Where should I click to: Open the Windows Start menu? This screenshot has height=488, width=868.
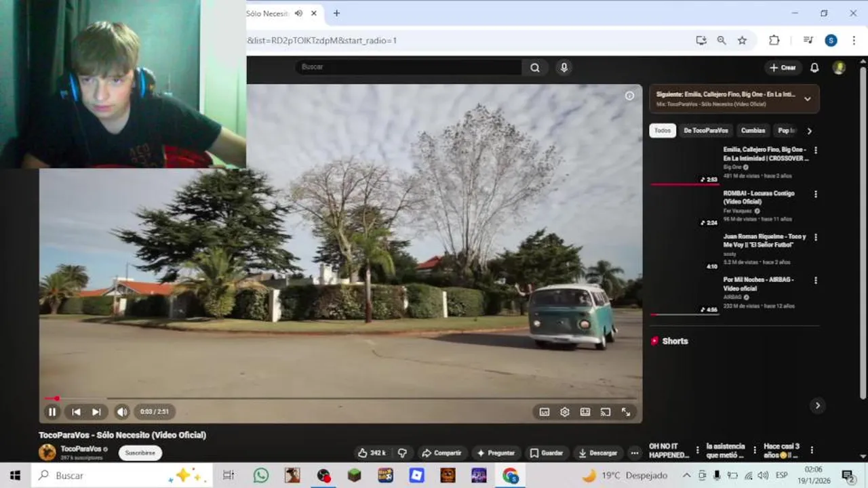click(15, 476)
